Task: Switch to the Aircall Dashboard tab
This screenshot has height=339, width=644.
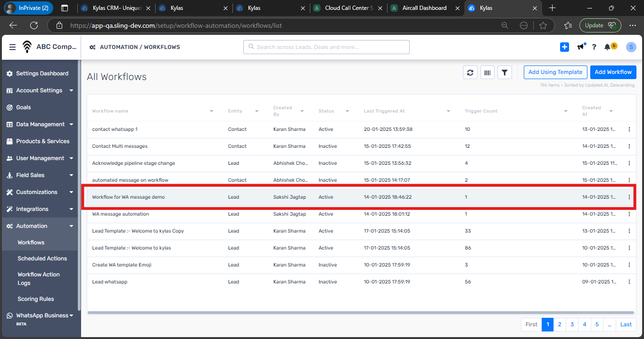Action: click(424, 8)
